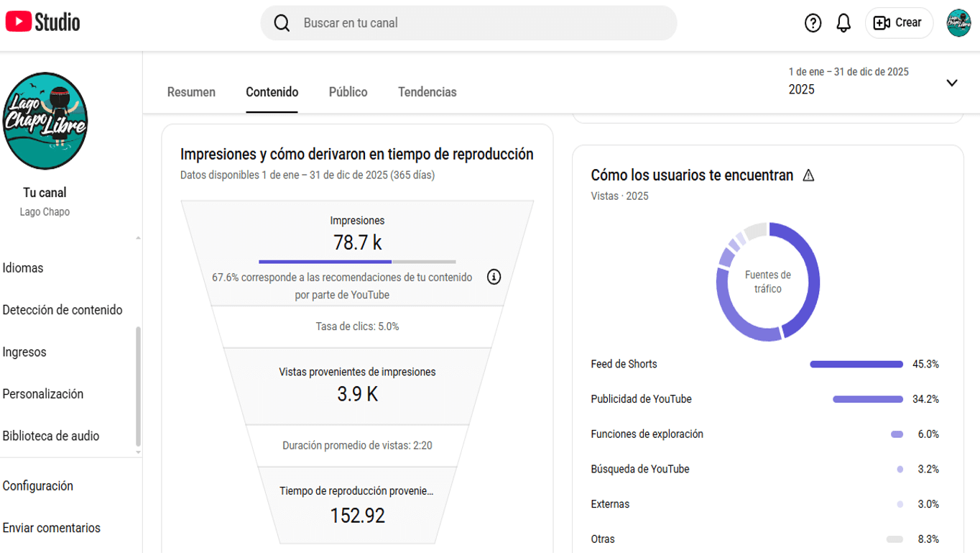Switch to the Resumen tab
Screen dimensions: 980x553
pos(191,92)
